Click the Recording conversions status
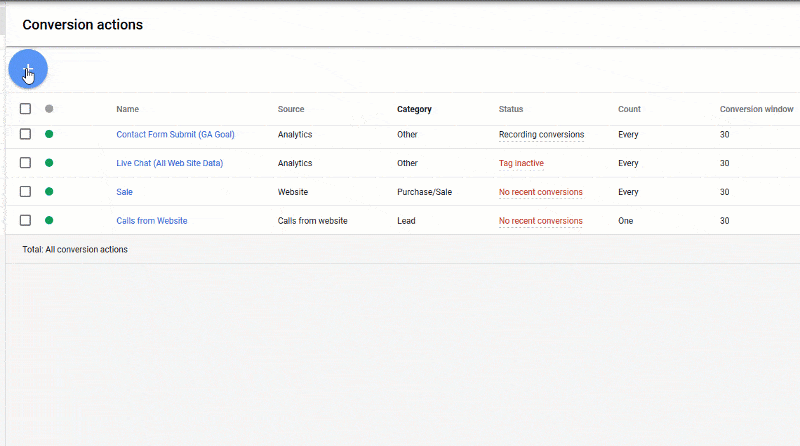 click(x=541, y=135)
